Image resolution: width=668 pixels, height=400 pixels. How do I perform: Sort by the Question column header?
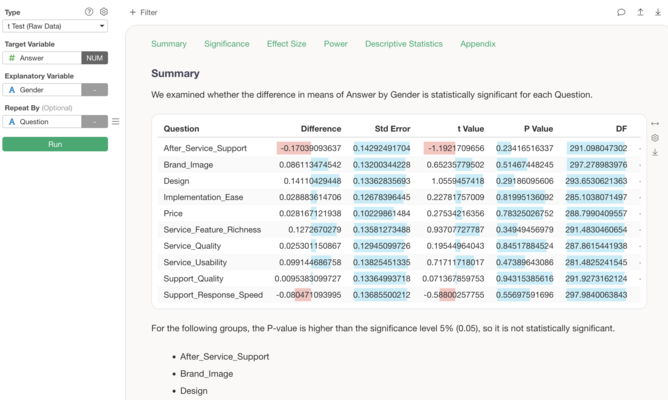tap(181, 129)
